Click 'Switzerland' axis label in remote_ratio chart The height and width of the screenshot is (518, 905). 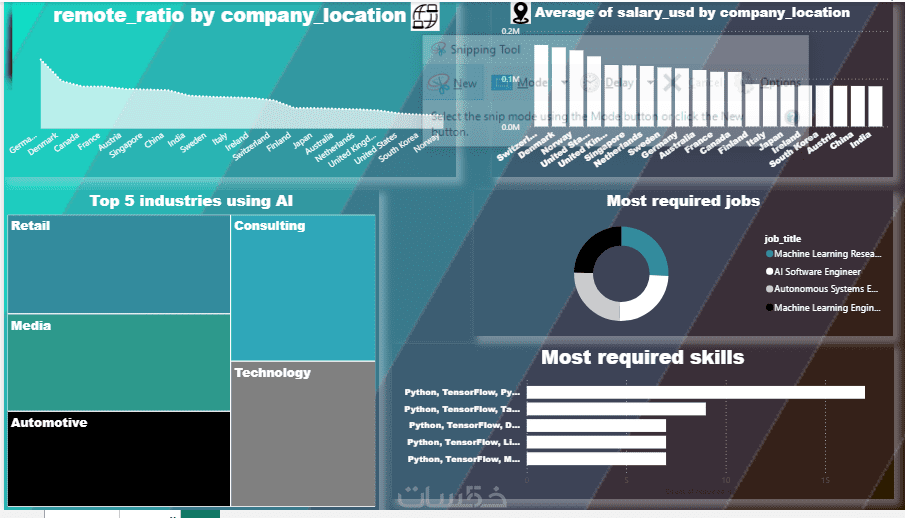point(250,147)
